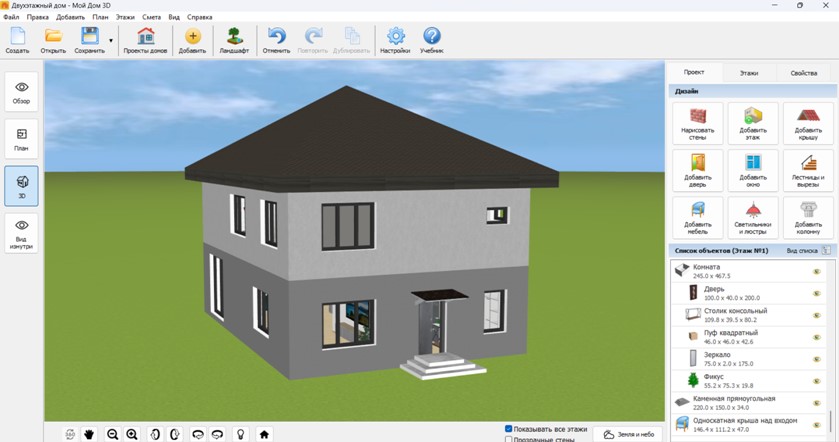The image size is (839, 442).
Task: Select the Каменная прямоугольная list row
Action: pyautogui.click(x=748, y=403)
